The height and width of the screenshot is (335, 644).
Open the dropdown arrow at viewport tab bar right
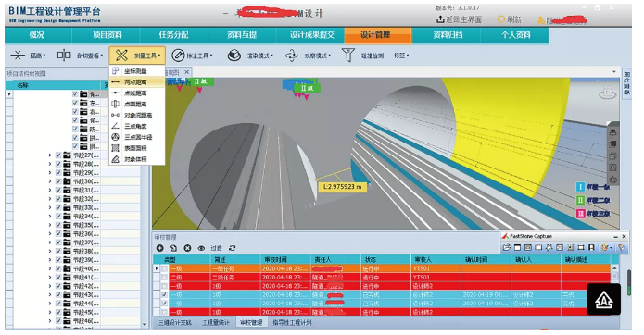pos(614,72)
